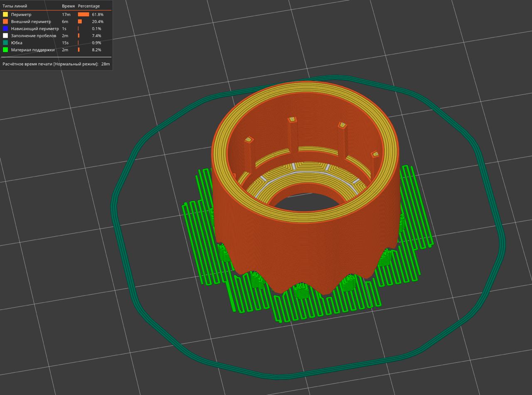Hide the Нависающий периметр line type label
The width and height of the screenshot is (532, 395).
pyautogui.click(x=35, y=29)
